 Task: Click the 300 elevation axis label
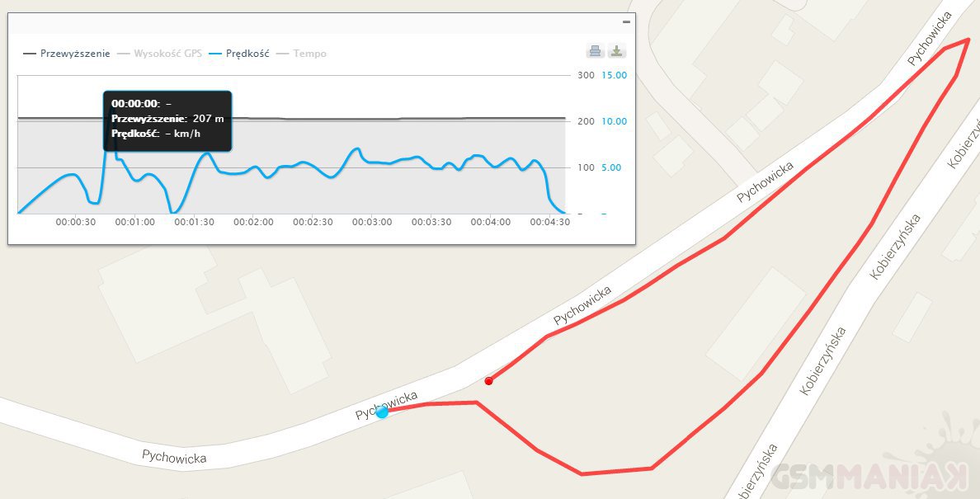(586, 75)
